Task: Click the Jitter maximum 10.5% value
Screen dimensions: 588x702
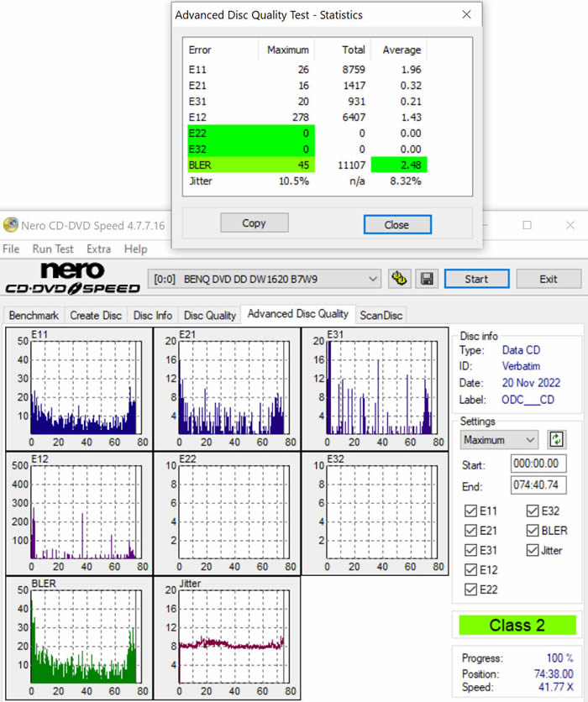Action: pos(294,181)
